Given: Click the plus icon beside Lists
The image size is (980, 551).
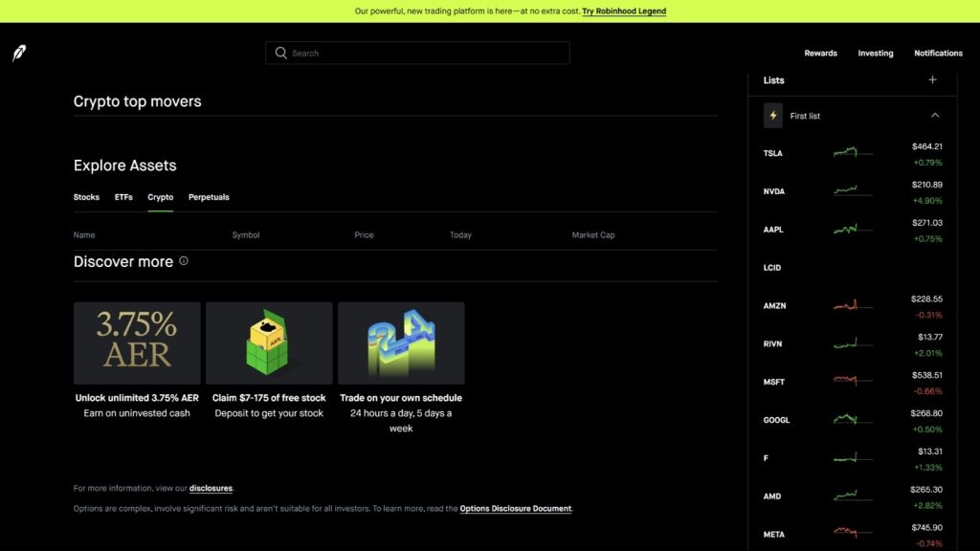Looking at the screenshot, I should (933, 80).
